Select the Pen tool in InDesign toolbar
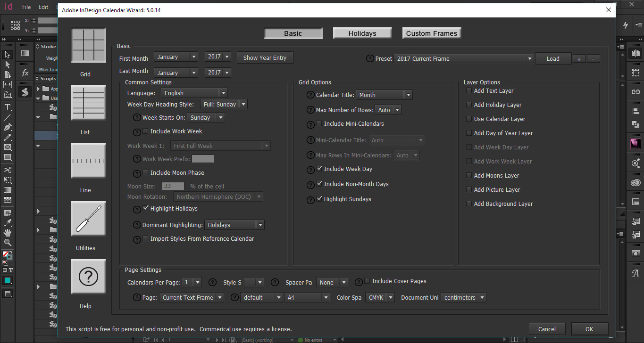This screenshot has width=644, height=343. point(8,127)
